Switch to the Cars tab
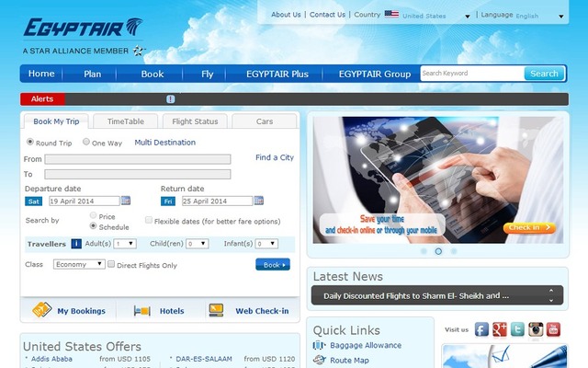The image size is (588, 368). (265, 121)
